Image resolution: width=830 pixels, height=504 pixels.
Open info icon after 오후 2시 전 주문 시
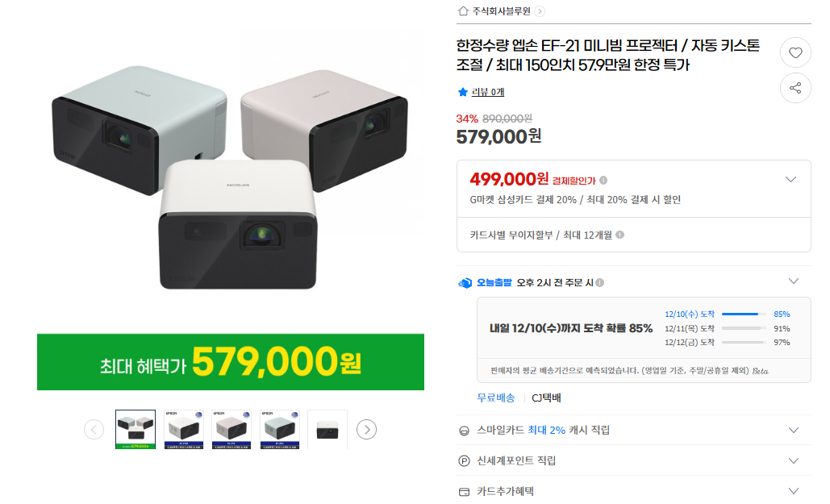pos(600,283)
